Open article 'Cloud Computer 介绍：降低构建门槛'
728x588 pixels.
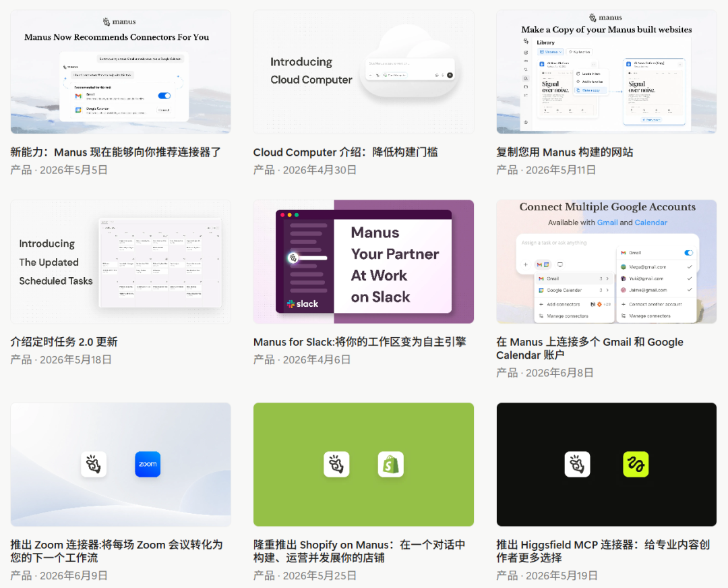[x=345, y=152]
